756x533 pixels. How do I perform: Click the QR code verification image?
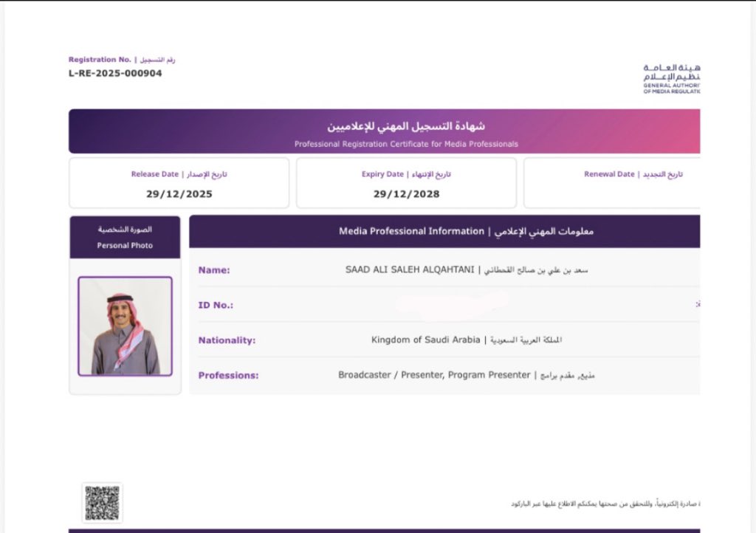[x=102, y=503]
